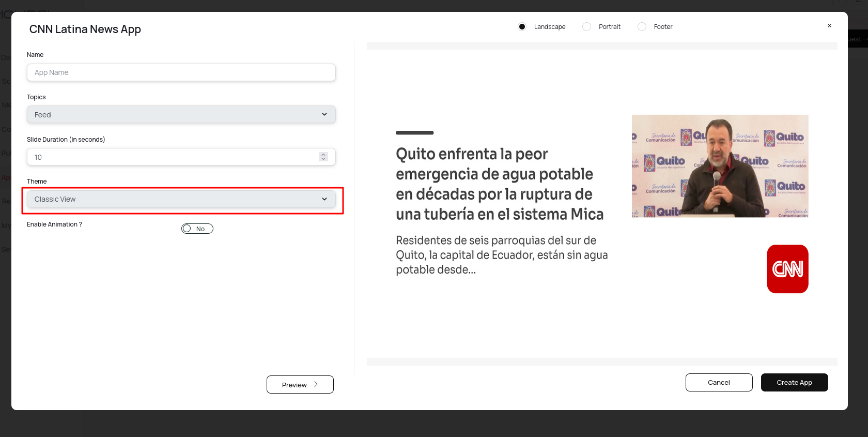Open the Topics Feed dropdown

(x=181, y=115)
